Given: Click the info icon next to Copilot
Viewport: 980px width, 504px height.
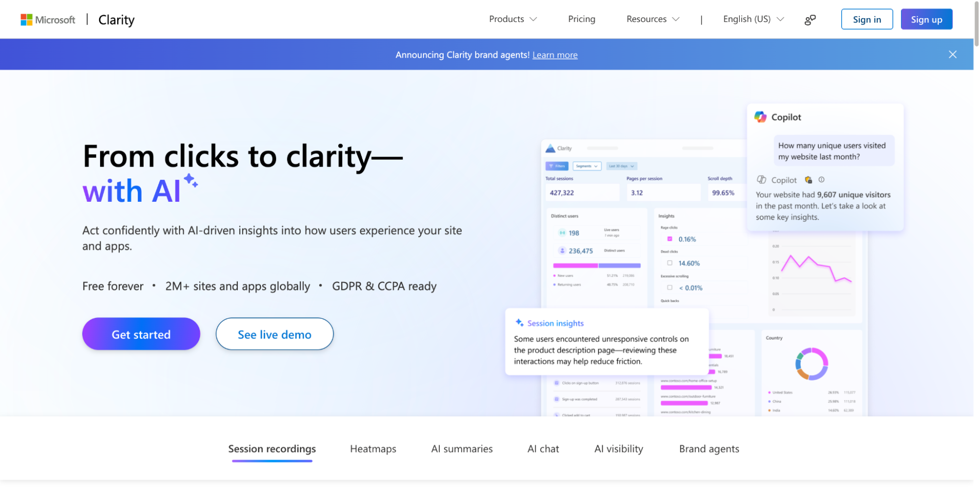Looking at the screenshot, I should tap(821, 180).
